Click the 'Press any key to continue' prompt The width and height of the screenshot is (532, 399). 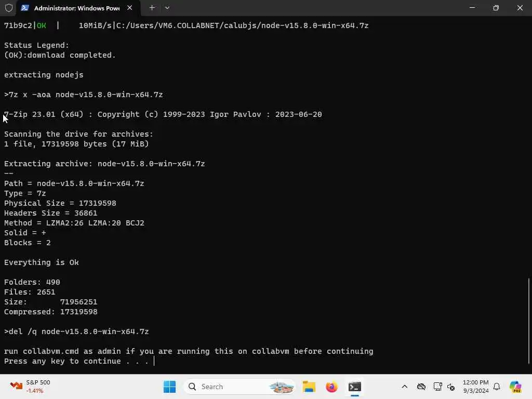76,361
